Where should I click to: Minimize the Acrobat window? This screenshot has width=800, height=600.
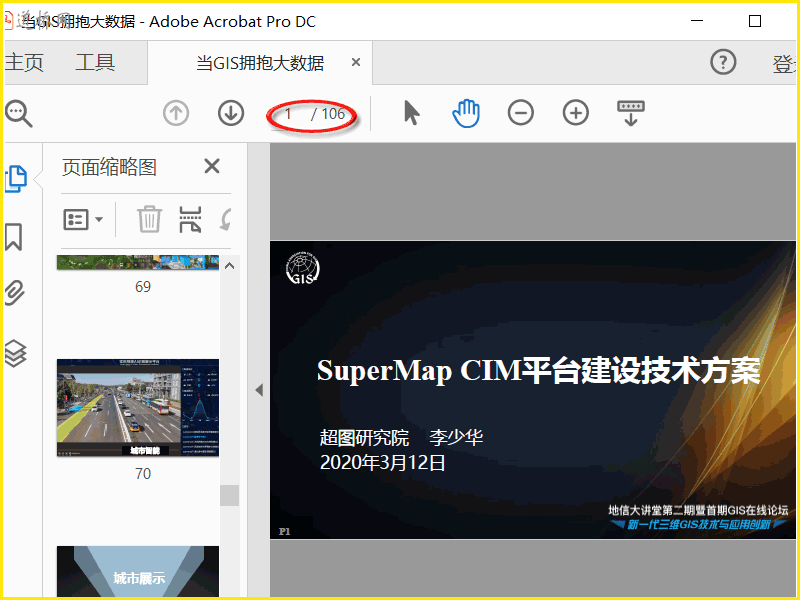coord(697,21)
